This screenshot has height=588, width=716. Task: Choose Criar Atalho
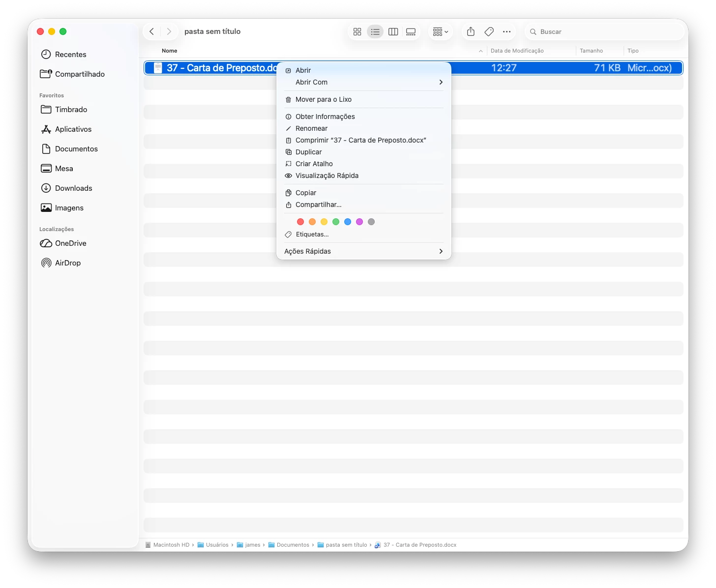(x=364, y=164)
